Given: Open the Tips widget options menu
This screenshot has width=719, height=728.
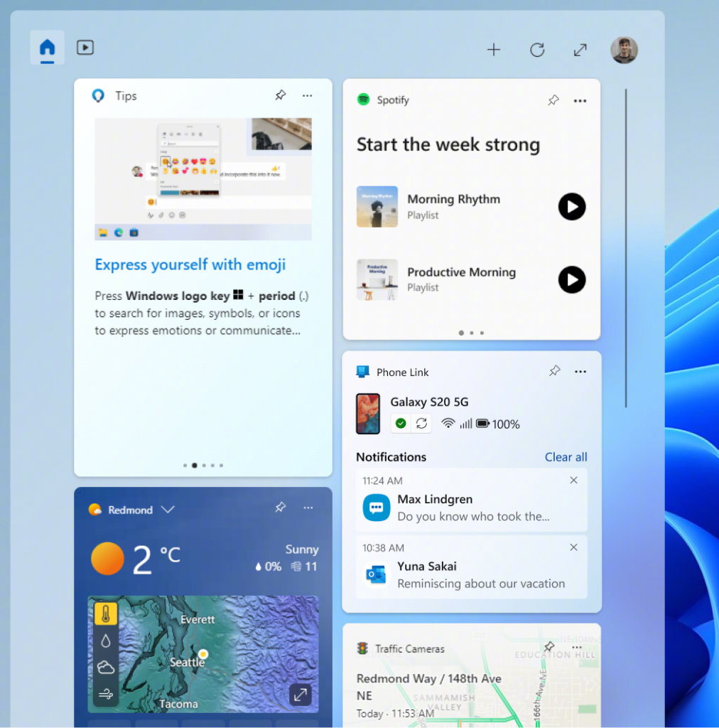Looking at the screenshot, I should click(x=307, y=95).
